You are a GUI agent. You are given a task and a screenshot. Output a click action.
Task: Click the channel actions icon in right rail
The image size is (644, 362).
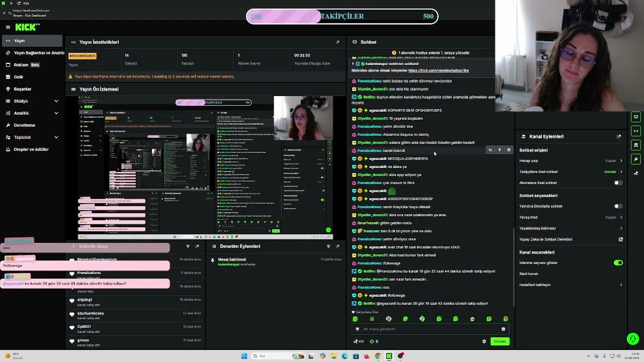[636, 145]
